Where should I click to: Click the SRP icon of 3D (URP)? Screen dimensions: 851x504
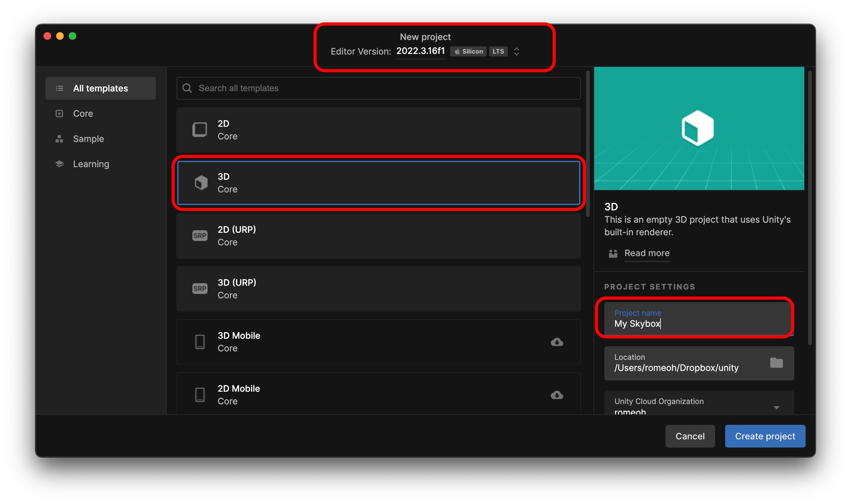pos(200,289)
